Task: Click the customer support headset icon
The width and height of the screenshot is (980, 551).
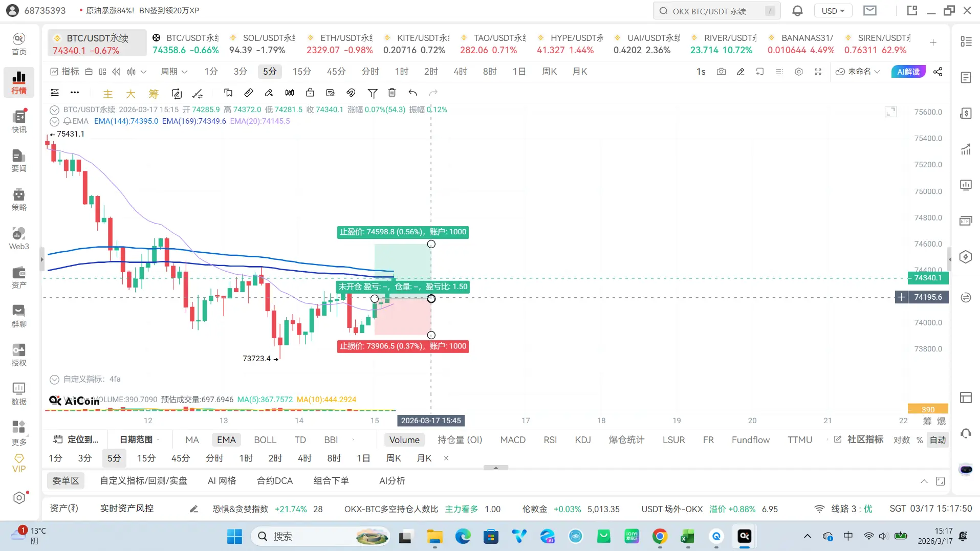Action: pos(966,434)
